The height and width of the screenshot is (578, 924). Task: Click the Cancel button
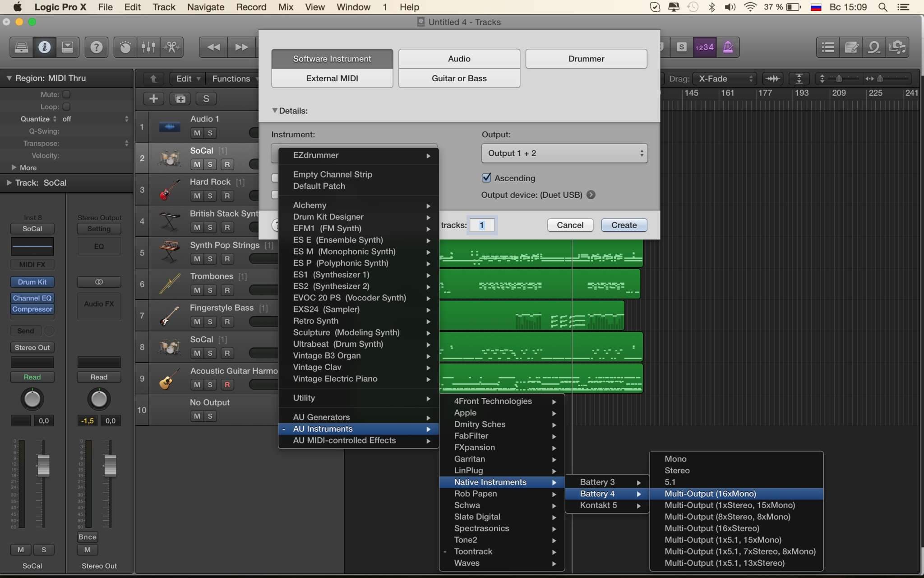click(570, 225)
